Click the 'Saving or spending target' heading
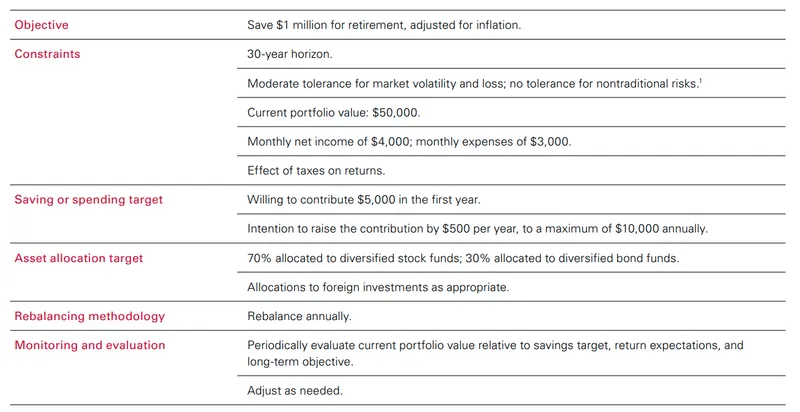Screen dimensions: 800x412 88,200
